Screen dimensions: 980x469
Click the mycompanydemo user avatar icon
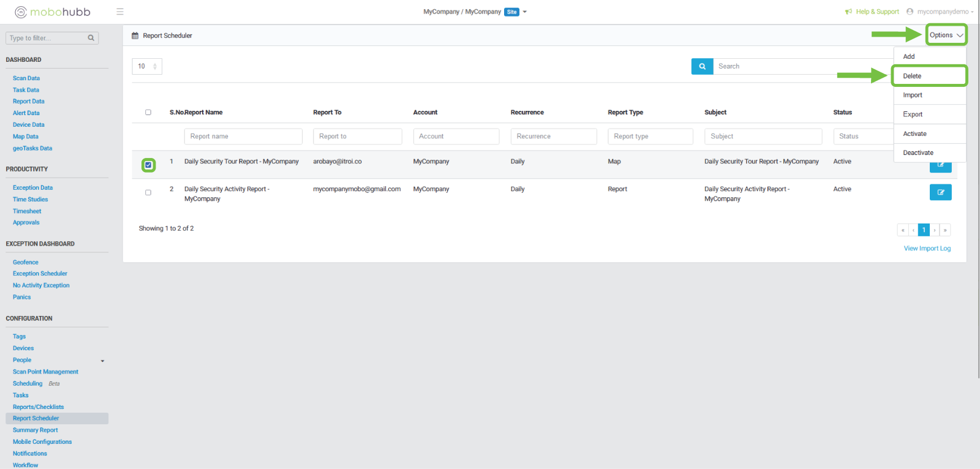point(910,12)
